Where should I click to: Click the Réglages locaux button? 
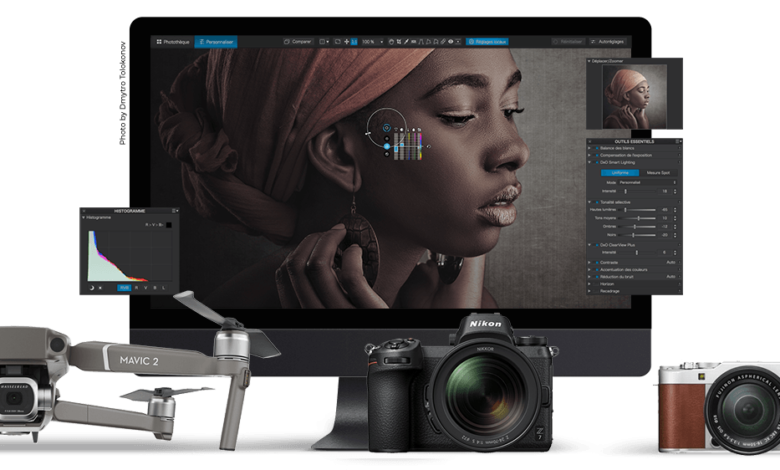(487, 42)
